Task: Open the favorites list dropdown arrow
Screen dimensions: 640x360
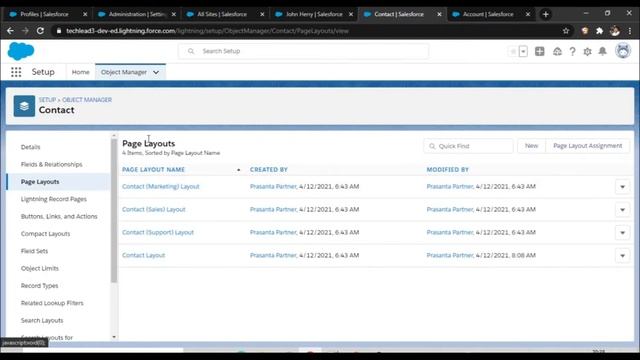Action: pos(523,51)
